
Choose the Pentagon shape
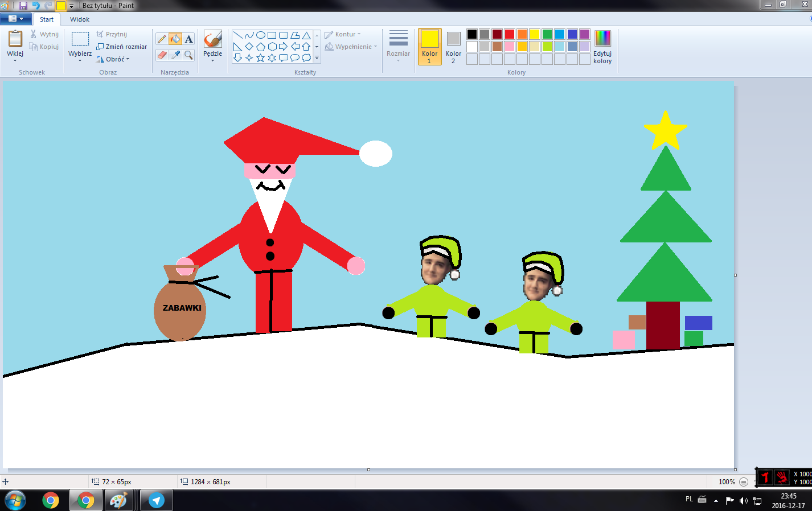[261, 47]
